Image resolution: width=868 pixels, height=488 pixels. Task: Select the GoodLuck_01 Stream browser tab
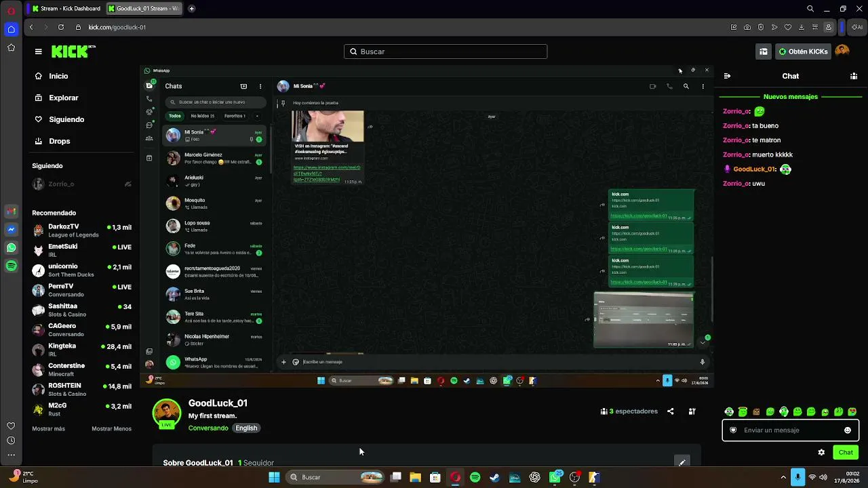144,9
